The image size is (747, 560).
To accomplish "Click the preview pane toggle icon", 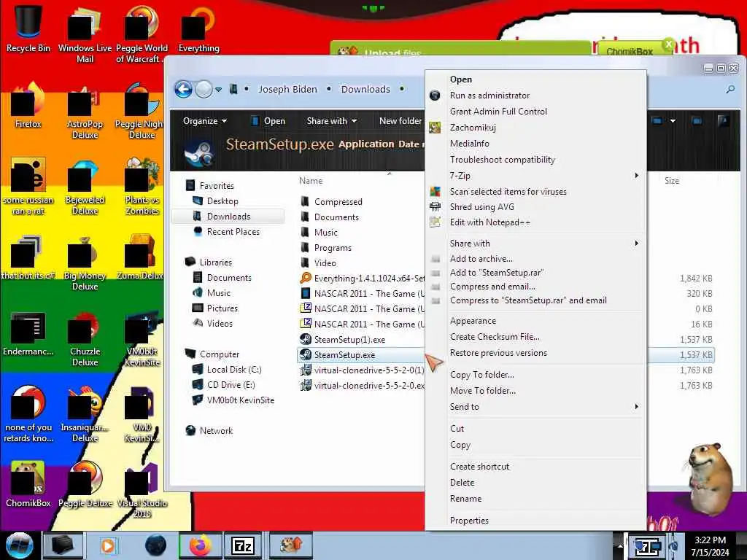I will point(697,121).
